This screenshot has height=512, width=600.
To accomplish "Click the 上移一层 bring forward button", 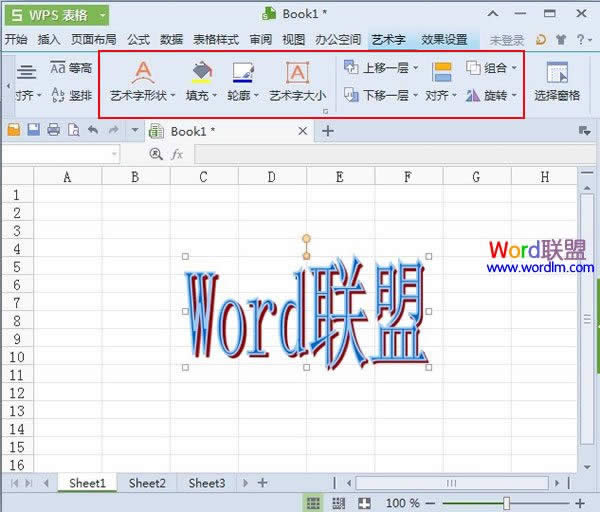I will pyautogui.click(x=381, y=68).
